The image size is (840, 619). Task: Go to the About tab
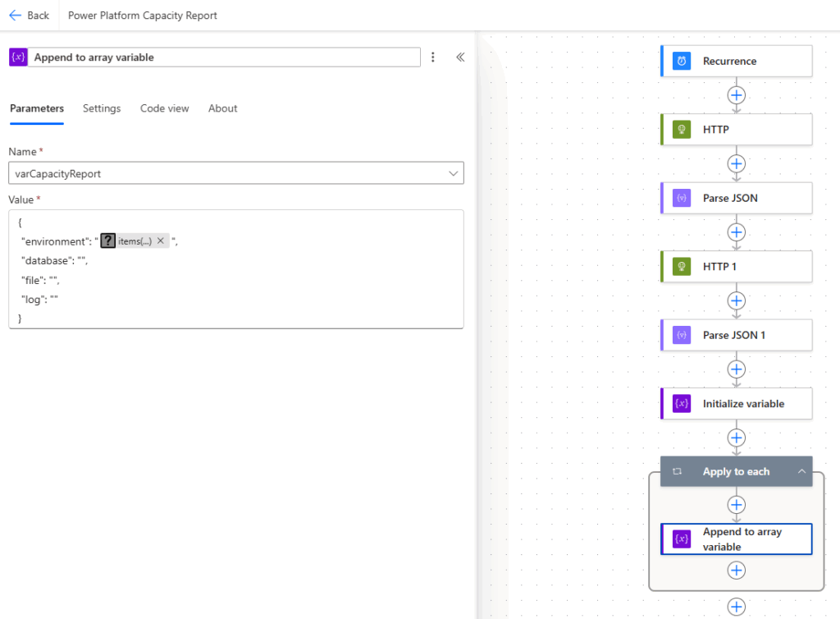222,108
